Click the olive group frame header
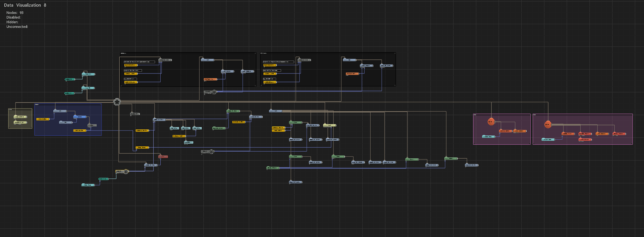This screenshot has height=237, width=644. (x=20, y=109)
